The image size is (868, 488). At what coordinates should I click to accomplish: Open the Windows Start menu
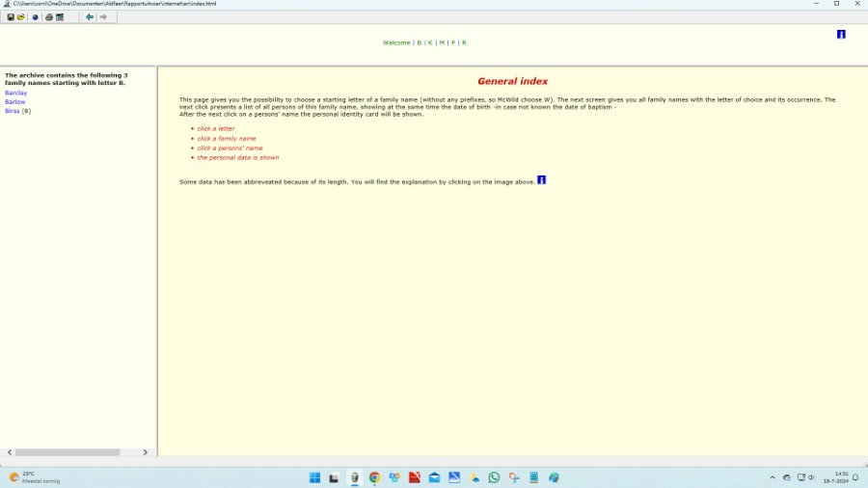[x=314, y=477]
